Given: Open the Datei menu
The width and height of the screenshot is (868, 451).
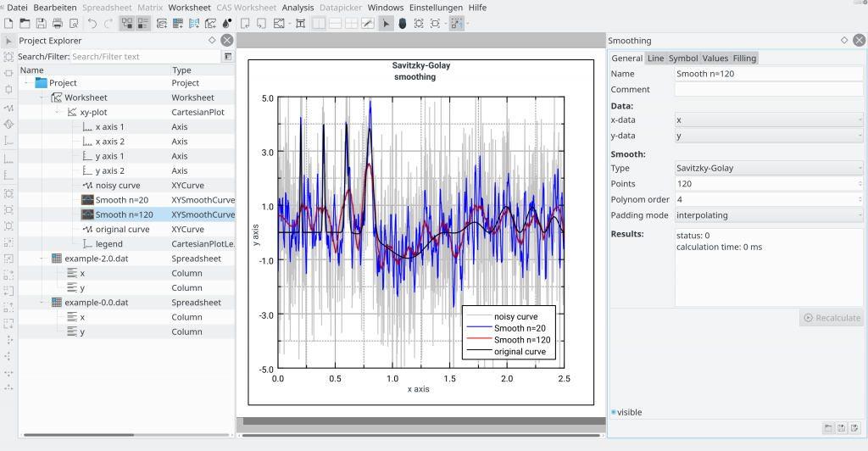Looking at the screenshot, I should click(x=17, y=8).
